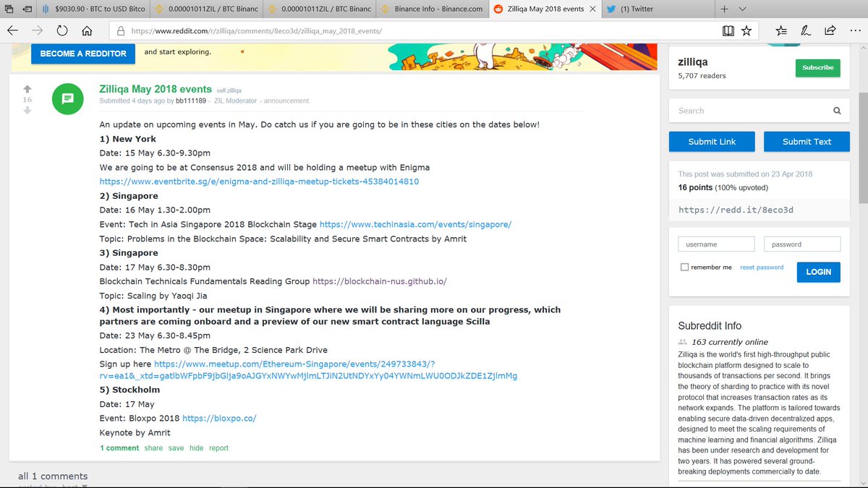Open the 1 comment link
This screenshot has height=488, width=868.
coord(119,448)
